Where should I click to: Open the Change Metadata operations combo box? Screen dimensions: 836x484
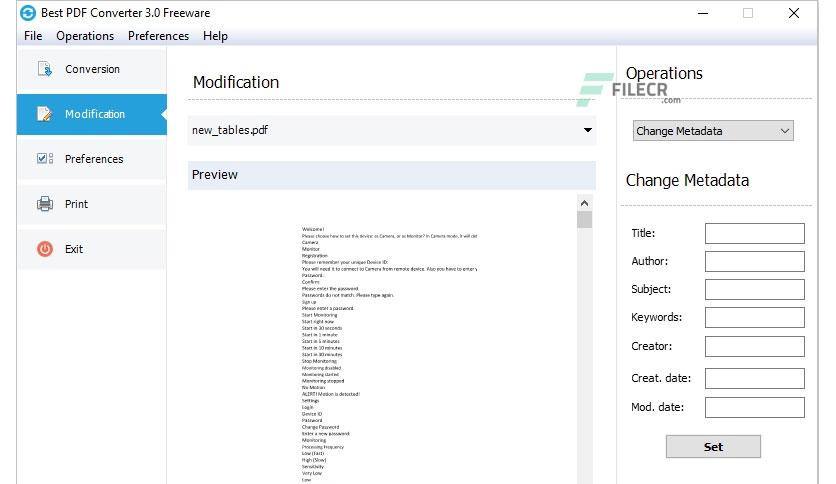713,131
